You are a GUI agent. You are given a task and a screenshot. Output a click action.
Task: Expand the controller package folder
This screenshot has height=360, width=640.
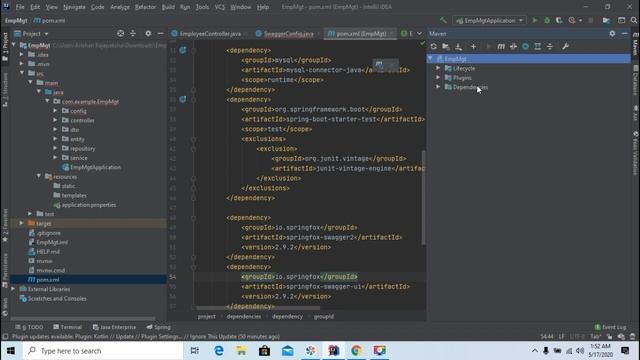pyautogui.click(x=56, y=120)
